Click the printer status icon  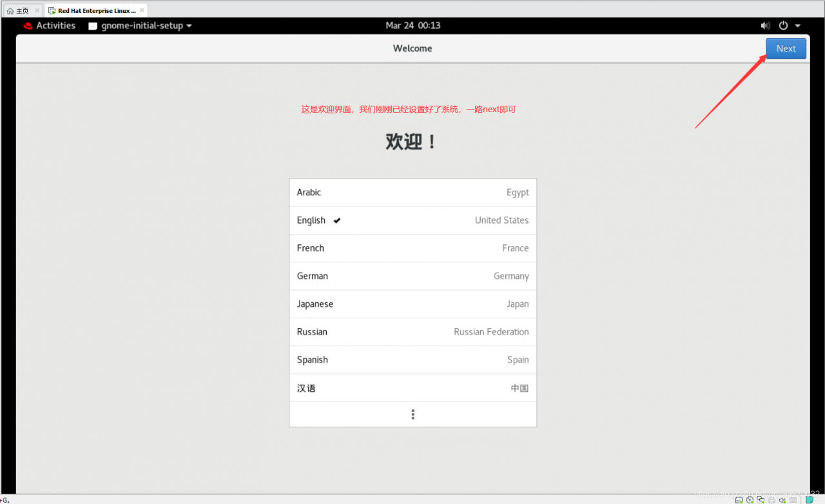772,499
